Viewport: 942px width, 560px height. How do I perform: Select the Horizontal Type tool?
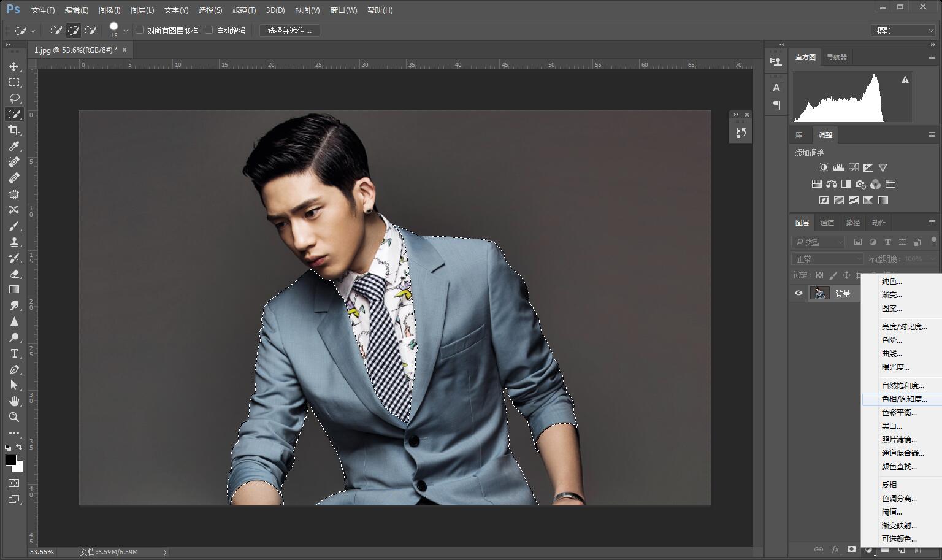[14, 353]
